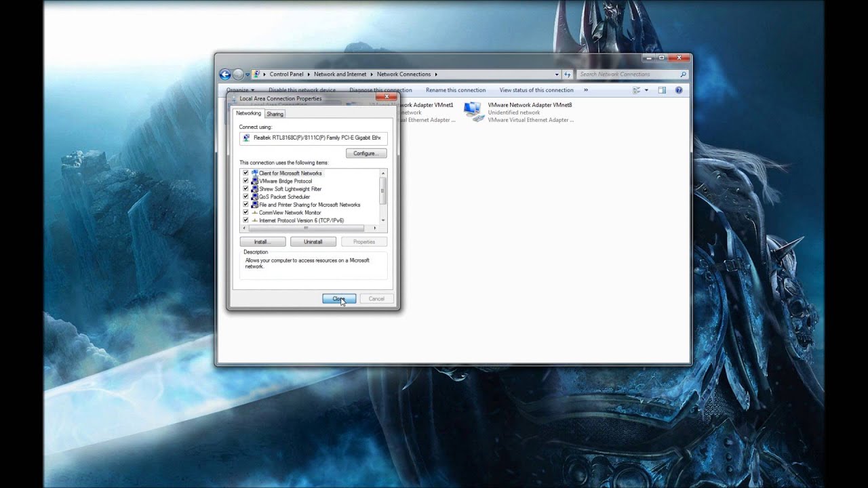Click the Forward arrow in Network Connections window
Image resolution: width=868 pixels, height=488 pixels.
coord(238,75)
